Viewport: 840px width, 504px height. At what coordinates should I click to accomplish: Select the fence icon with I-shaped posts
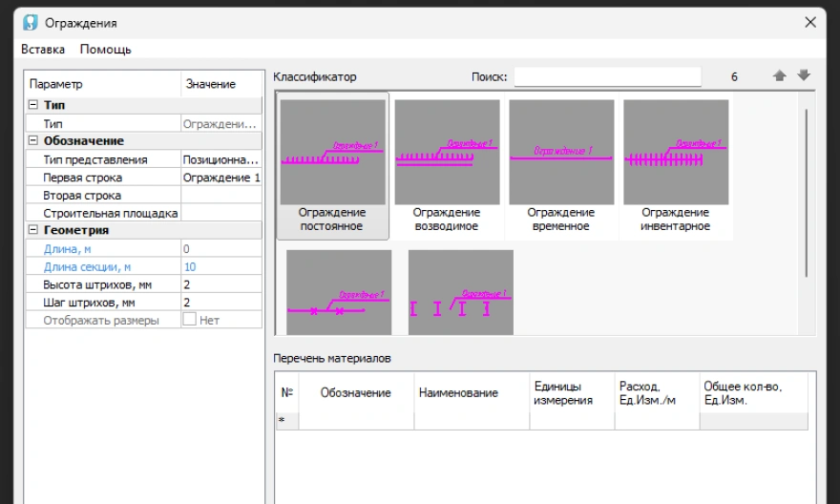click(x=461, y=293)
